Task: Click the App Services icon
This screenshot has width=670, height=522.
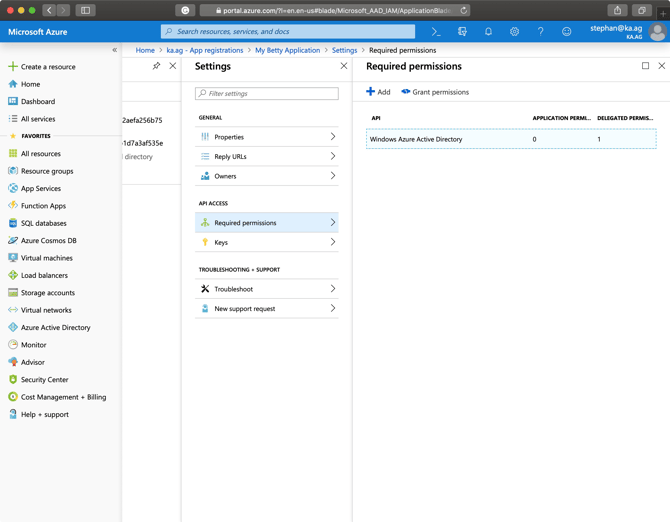Action: coord(13,188)
